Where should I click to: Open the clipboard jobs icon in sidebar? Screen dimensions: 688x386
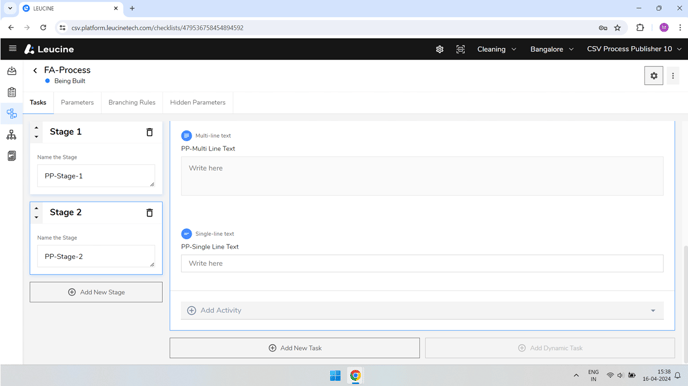tap(12, 92)
